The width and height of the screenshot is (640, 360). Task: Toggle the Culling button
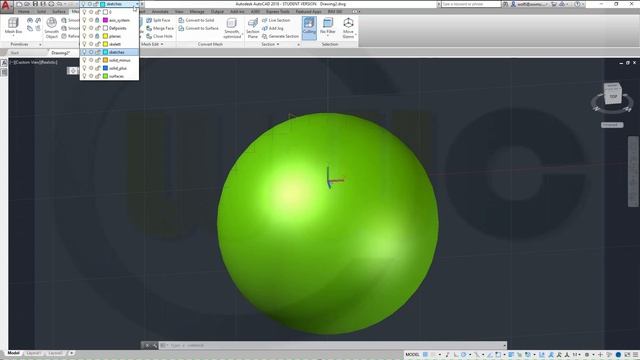coord(309,27)
